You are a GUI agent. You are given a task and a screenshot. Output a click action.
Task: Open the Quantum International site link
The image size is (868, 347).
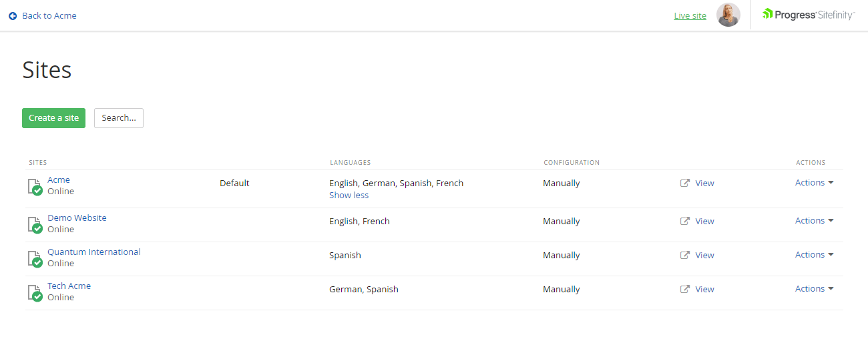[x=93, y=252]
